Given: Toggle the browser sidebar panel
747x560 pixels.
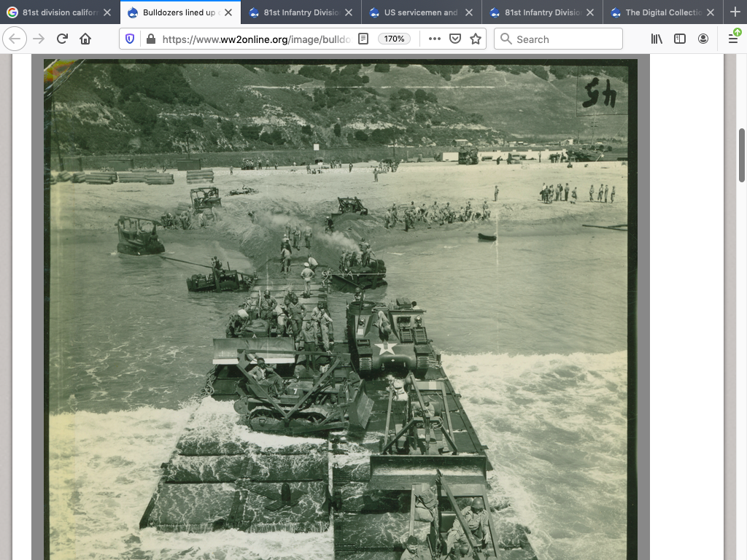Looking at the screenshot, I should [x=680, y=39].
